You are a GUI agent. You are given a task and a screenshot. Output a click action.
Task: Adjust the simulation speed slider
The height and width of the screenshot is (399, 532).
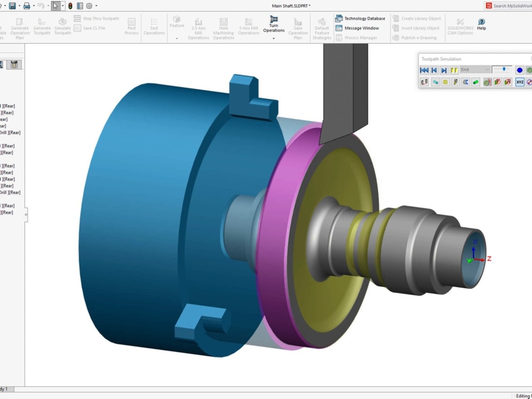[x=503, y=69]
